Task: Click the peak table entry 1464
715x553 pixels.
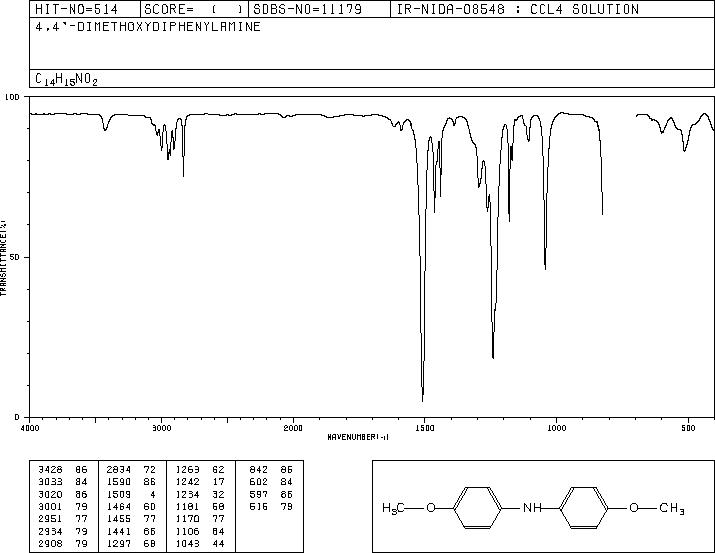Action: coord(119,506)
